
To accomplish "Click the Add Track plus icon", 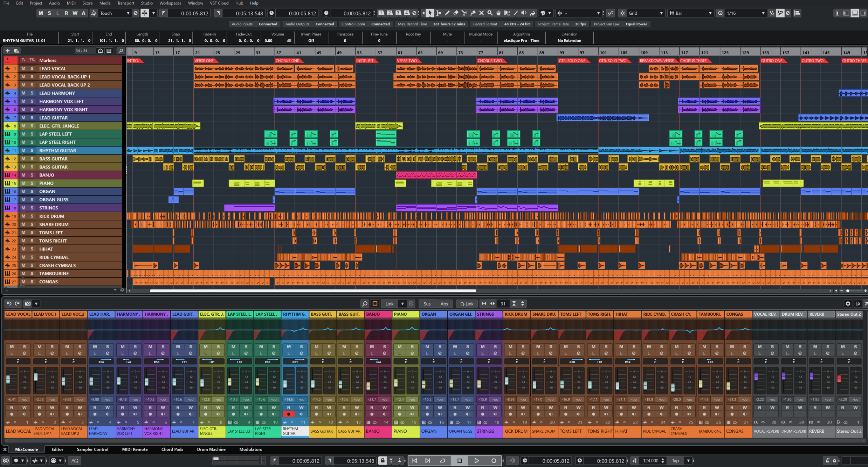I will (7, 51).
